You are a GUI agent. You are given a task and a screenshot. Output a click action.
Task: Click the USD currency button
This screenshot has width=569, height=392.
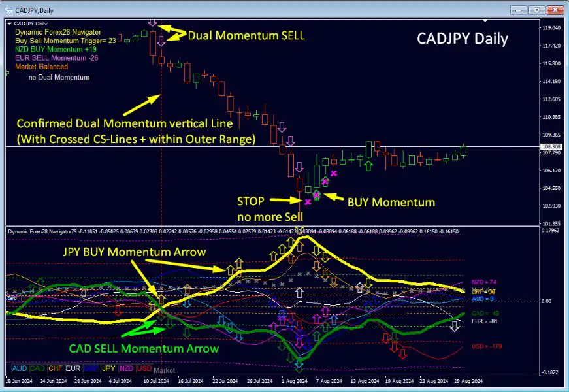click(144, 369)
